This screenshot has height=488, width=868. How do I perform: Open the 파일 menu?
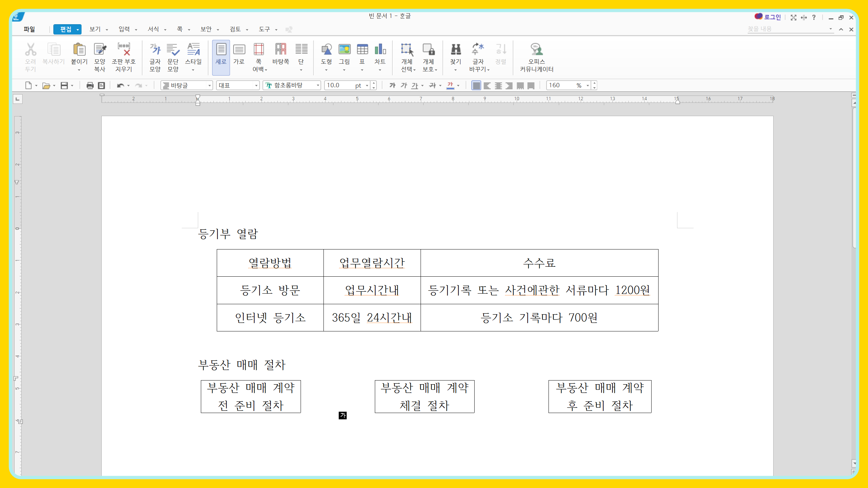tap(29, 29)
